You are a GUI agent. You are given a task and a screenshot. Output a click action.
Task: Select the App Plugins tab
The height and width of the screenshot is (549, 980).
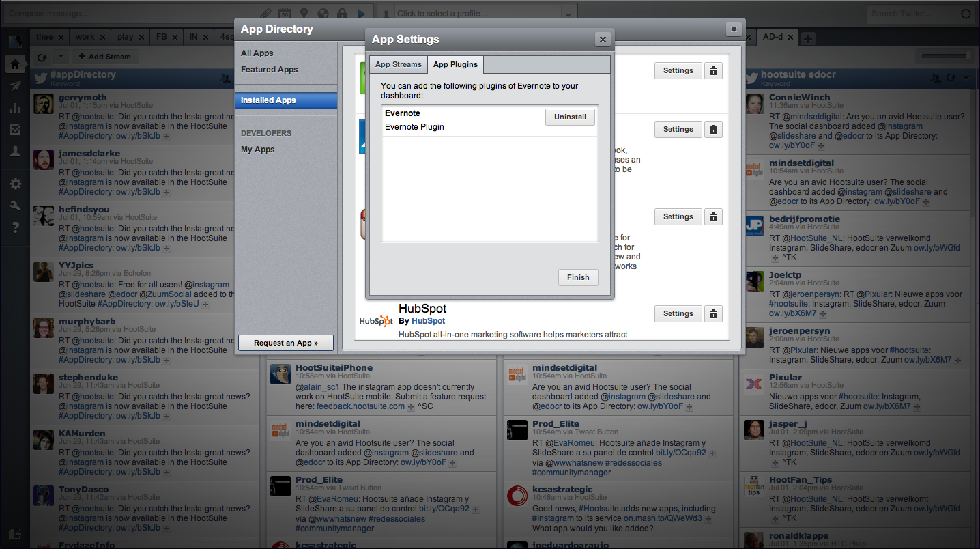455,64
